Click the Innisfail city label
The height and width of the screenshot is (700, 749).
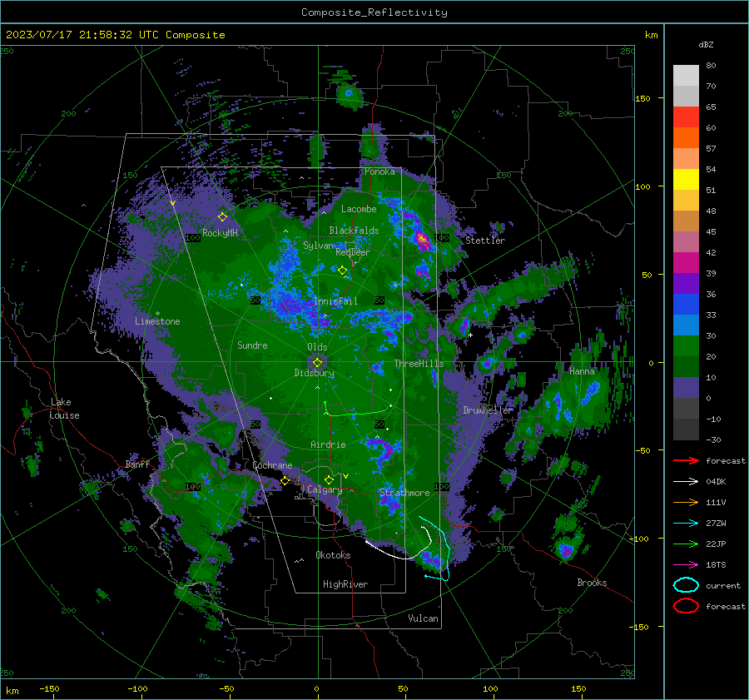pos(335,301)
